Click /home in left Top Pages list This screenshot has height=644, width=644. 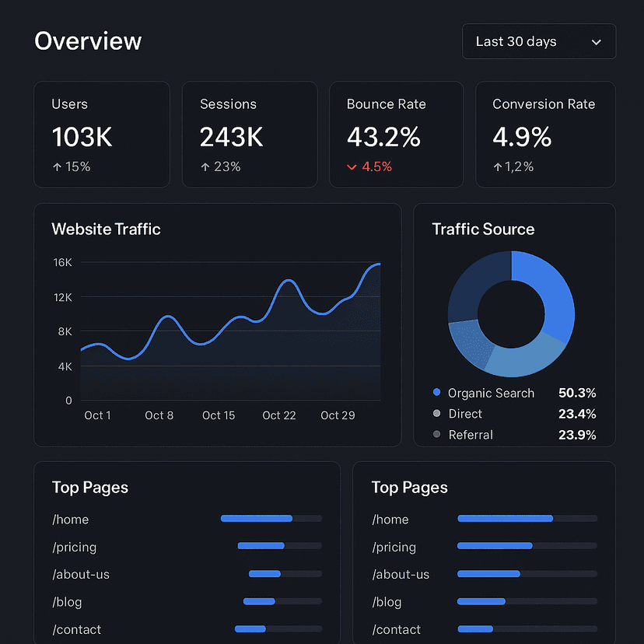point(70,520)
